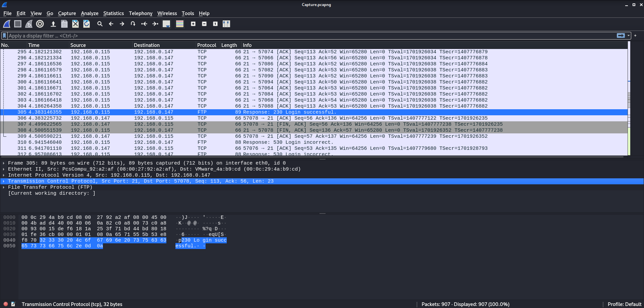The width and height of the screenshot is (644, 308).
Task: Sort packets by Length column header
Action: [231, 45]
